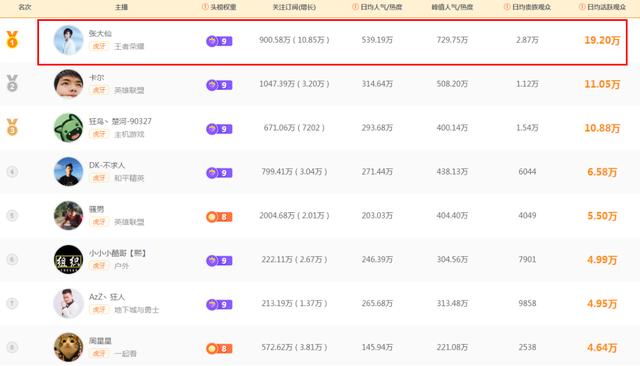Click the info icon beside 日均贵族观众 header

click(507, 7)
